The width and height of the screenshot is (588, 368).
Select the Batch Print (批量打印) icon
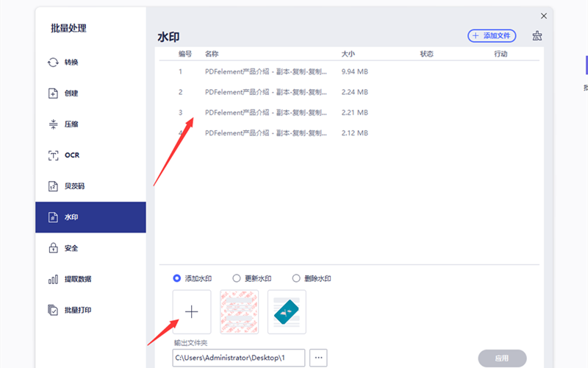53,310
